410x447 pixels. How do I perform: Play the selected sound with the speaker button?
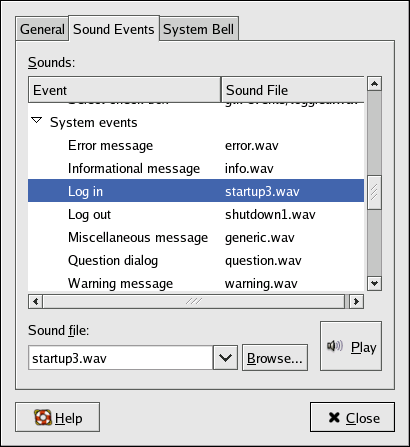click(x=351, y=346)
